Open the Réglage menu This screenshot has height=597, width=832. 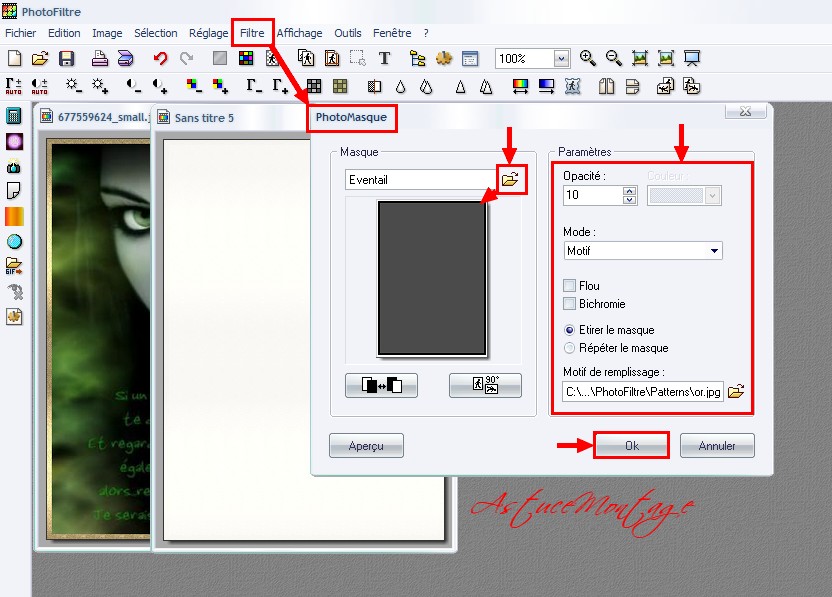pos(209,33)
